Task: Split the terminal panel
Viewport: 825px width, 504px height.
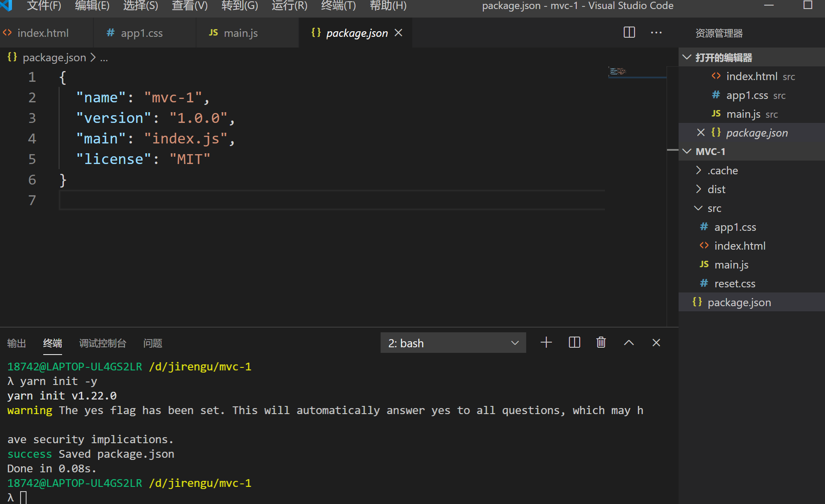Action: pyautogui.click(x=574, y=343)
